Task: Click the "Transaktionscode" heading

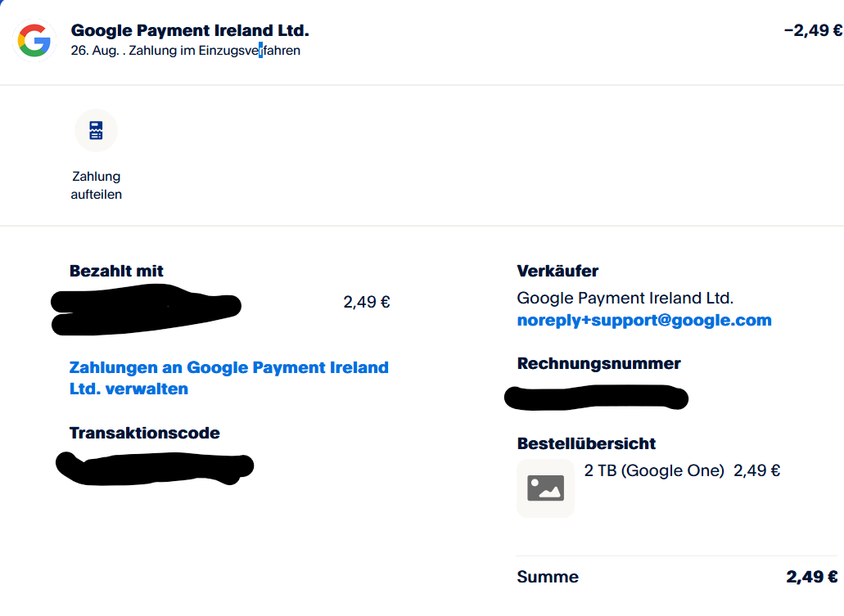Action: (144, 433)
